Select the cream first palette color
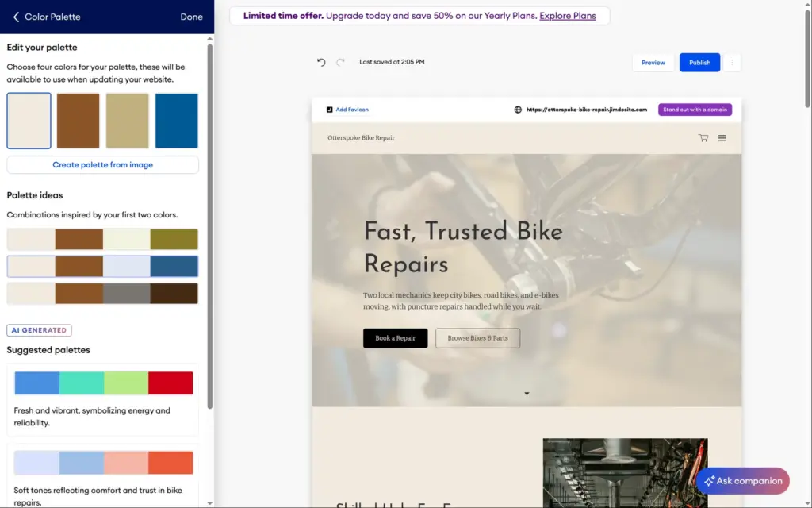The height and width of the screenshot is (508, 812). (x=29, y=121)
